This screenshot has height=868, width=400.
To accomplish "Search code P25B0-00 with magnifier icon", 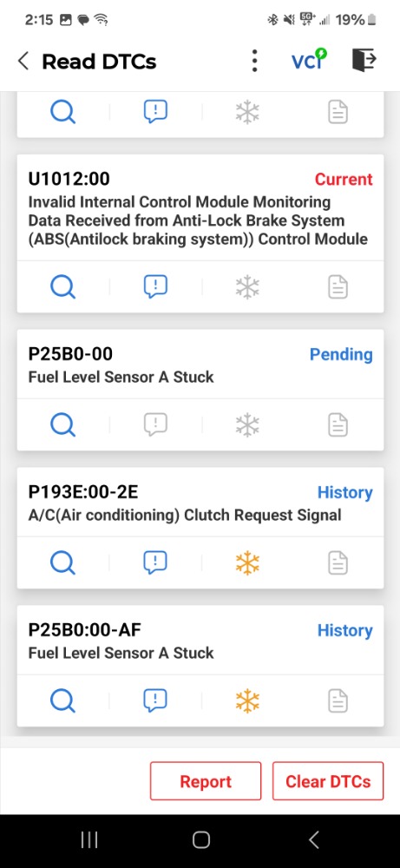I will 62,424.
